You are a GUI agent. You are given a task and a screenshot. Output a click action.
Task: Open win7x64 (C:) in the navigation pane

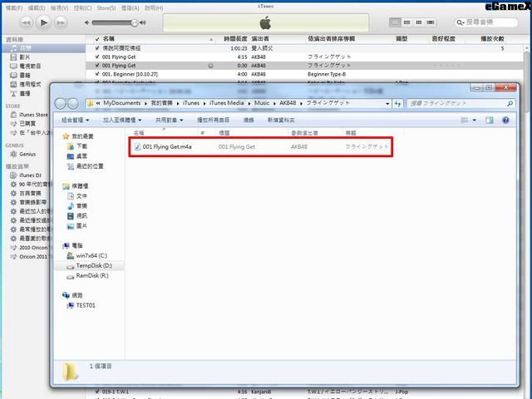point(86,255)
